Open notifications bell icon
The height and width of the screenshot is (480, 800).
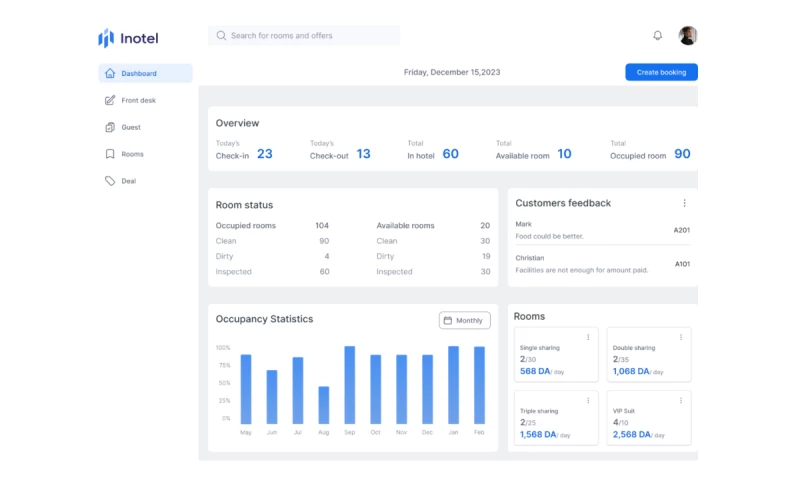pos(657,36)
